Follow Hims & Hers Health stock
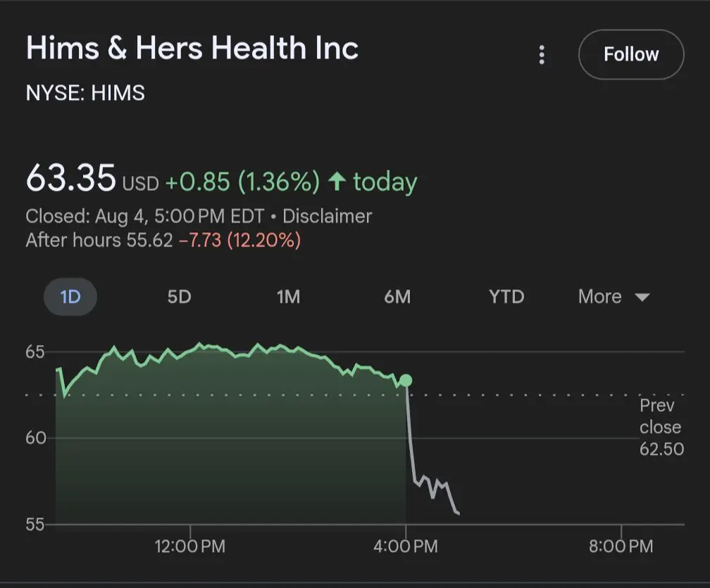 (x=631, y=54)
